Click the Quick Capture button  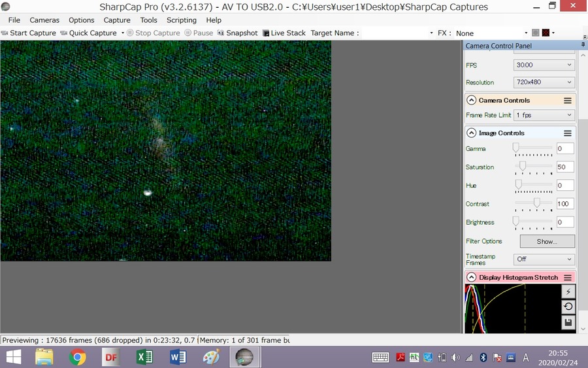tap(88, 33)
